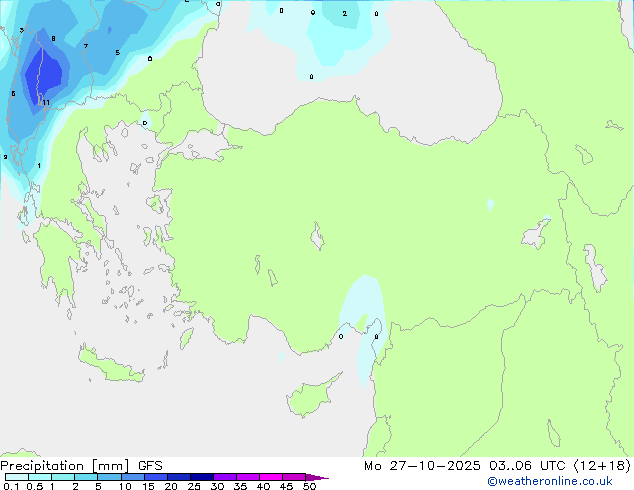Screen dimensions: 634x490
Task: Pick the 15–20 mm blue legend swatch
Action: coord(156,477)
